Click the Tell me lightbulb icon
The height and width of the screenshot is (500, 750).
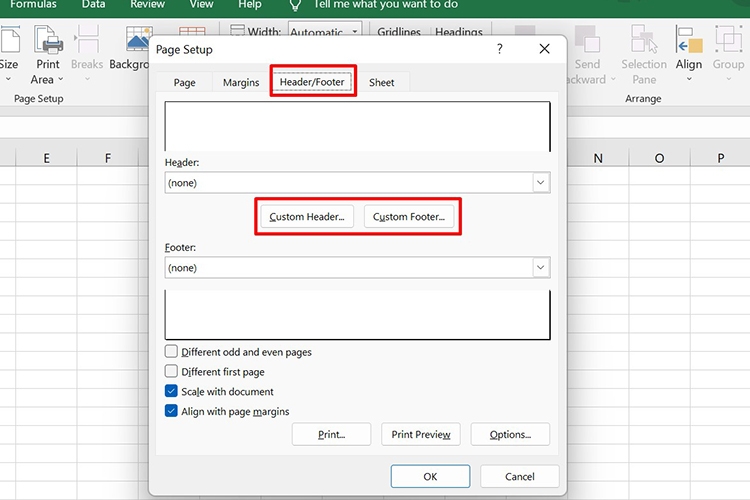click(296, 5)
